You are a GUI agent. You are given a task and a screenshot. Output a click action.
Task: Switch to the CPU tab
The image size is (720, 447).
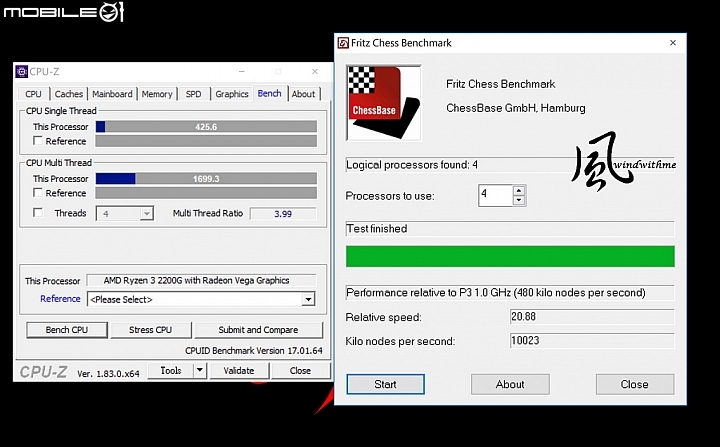(33, 94)
